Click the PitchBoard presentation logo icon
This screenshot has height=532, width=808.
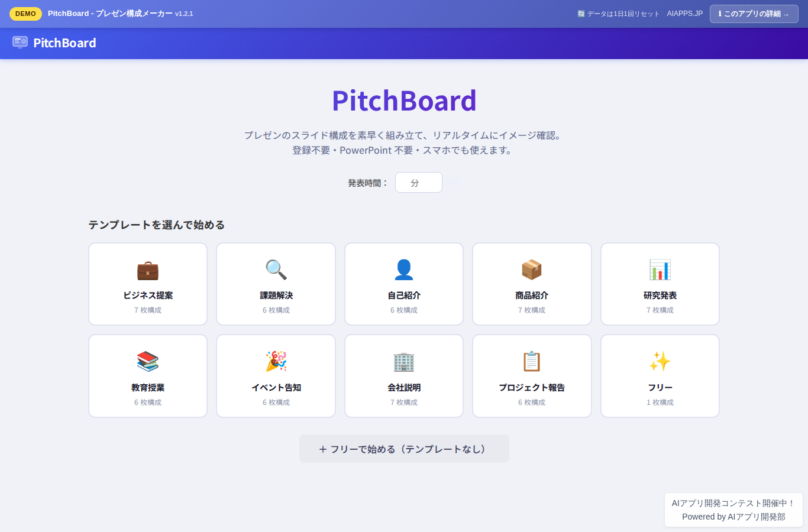click(x=20, y=43)
